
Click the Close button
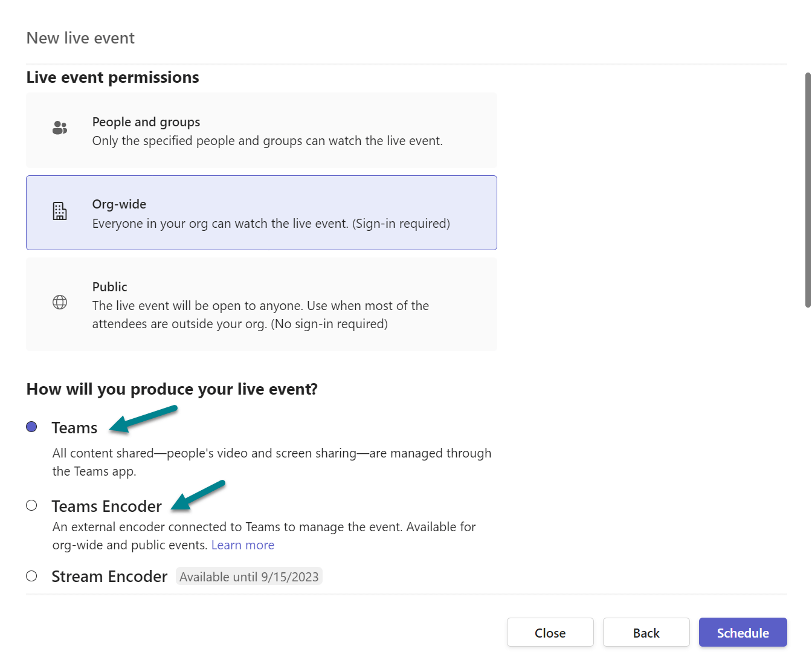(550, 632)
